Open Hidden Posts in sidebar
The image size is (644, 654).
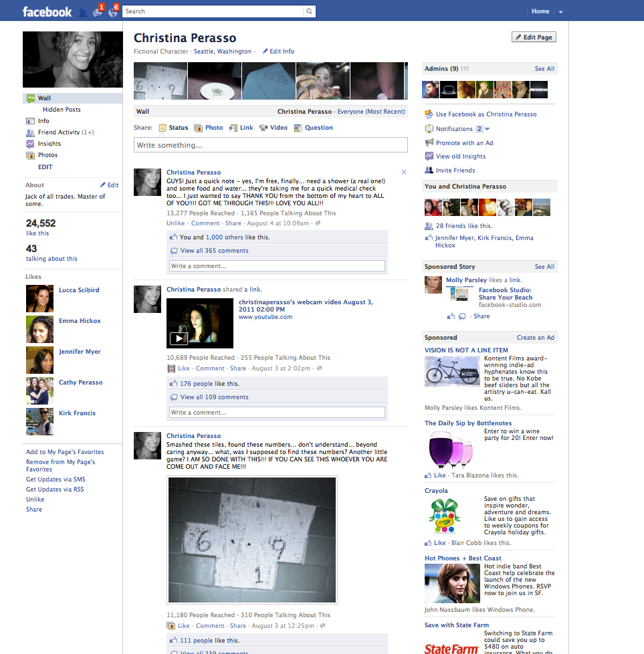(62, 109)
